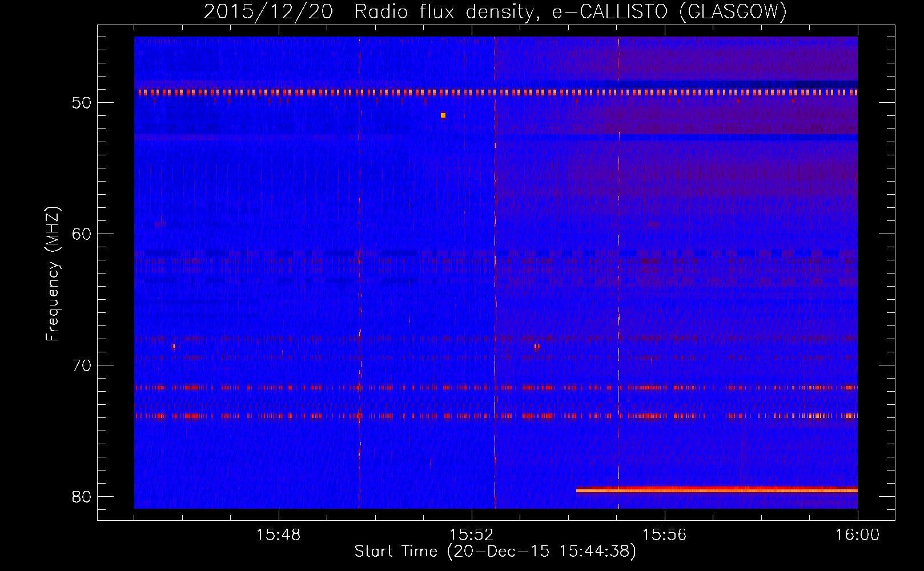924x571 pixels.
Task: Click the 15:56 time tick label
Action: [x=665, y=535]
